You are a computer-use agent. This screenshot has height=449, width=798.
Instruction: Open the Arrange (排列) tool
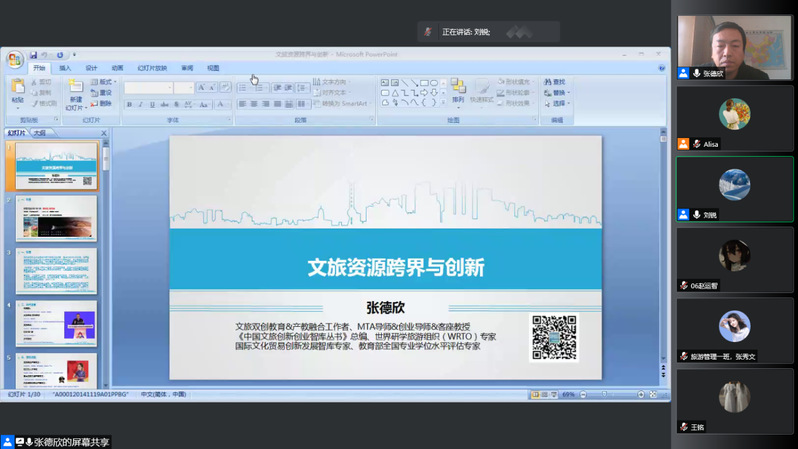(x=458, y=91)
